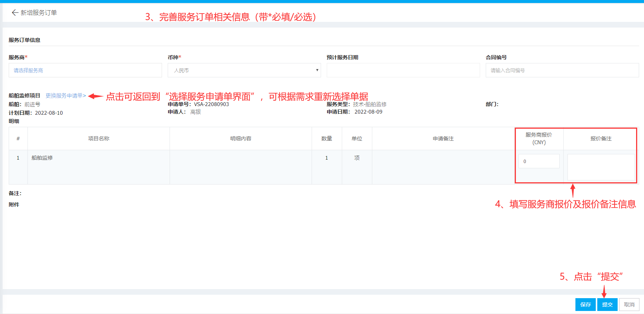Click the 数量 column header
The height and width of the screenshot is (314, 644).
coord(327,139)
